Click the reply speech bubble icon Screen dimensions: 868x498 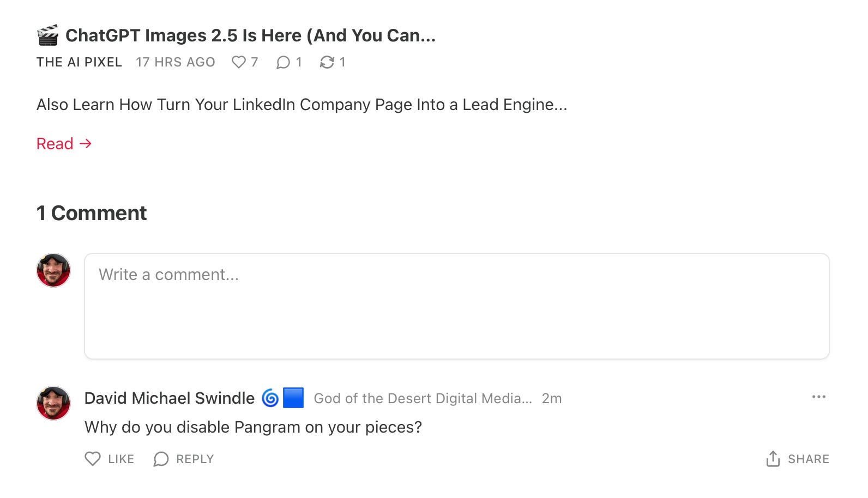click(x=161, y=459)
